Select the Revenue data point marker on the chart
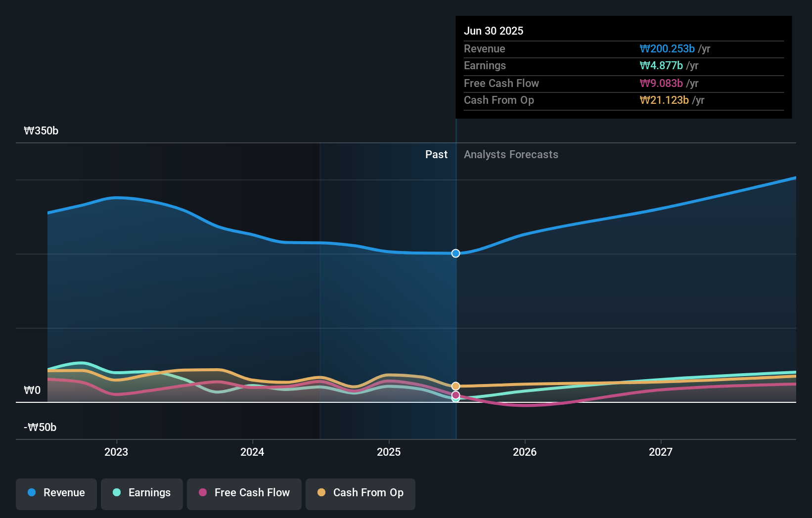 [x=455, y=253]
